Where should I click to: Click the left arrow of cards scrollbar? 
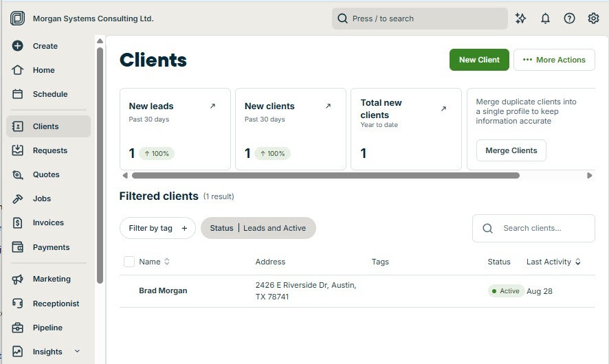coord(125,175)
